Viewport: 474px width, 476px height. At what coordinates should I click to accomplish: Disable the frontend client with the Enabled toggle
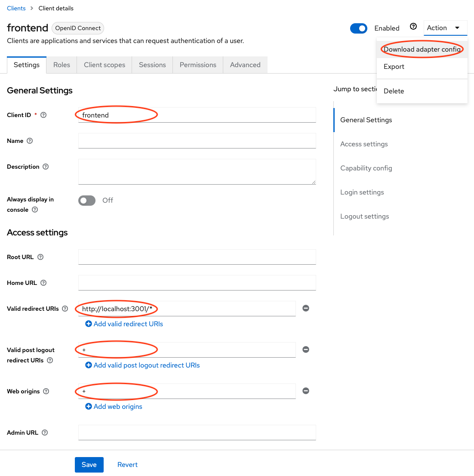click(359, 28)
